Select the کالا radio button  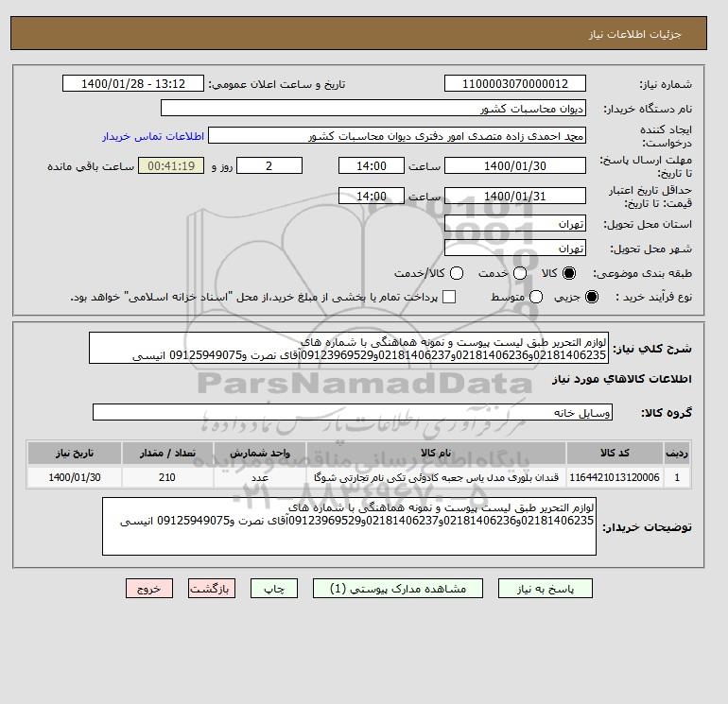click(568, 273)
